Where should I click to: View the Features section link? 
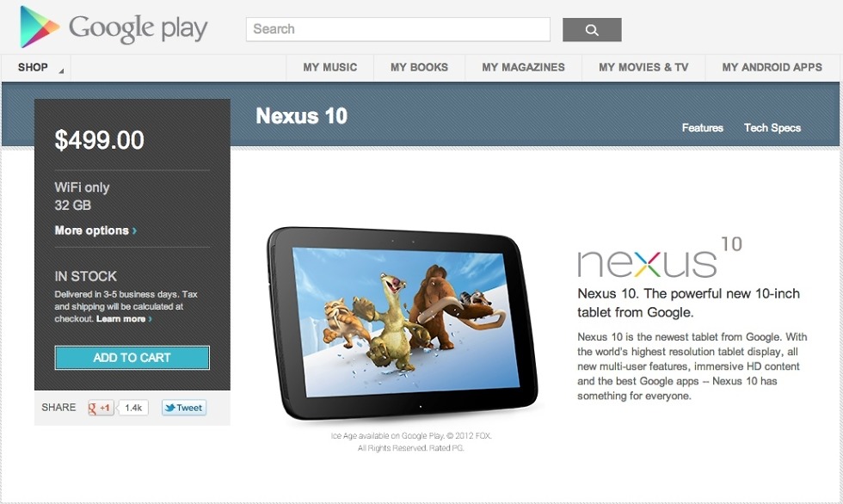(702, 128)
